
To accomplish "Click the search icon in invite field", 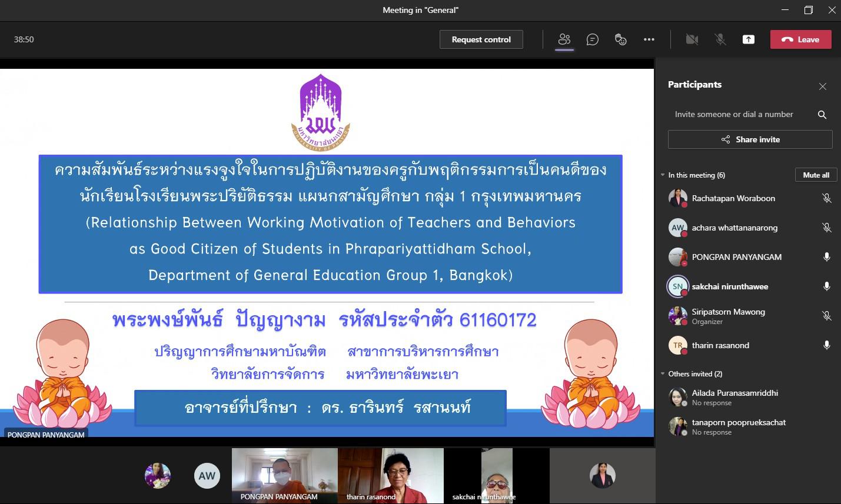I will tap(822, 115).
